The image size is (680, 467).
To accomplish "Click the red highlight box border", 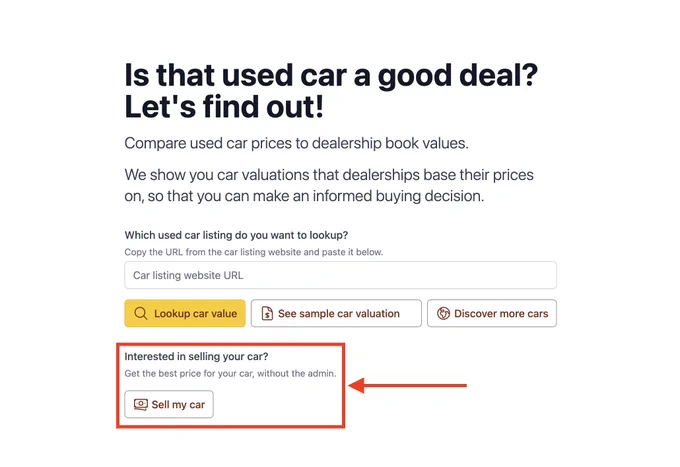I will 230,344.
